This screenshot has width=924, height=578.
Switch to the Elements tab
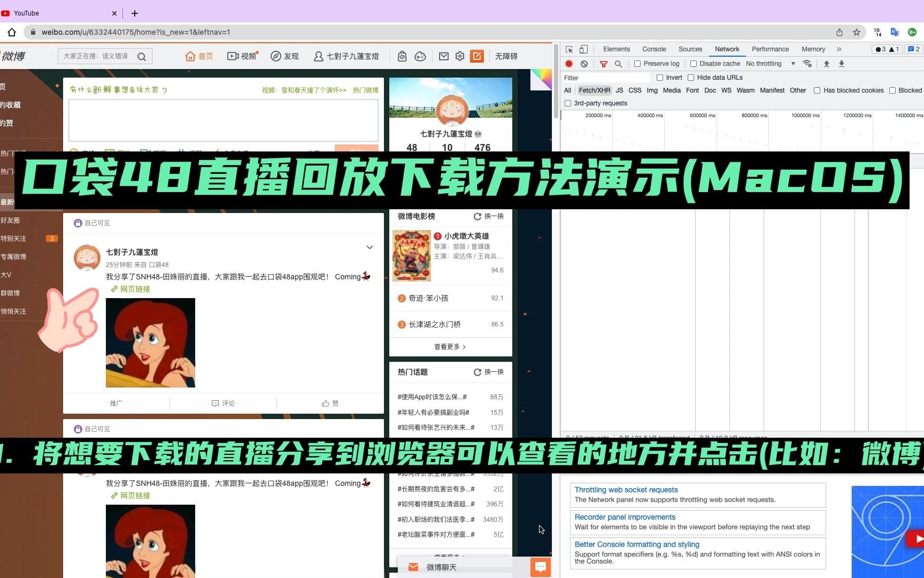[617, 49]
